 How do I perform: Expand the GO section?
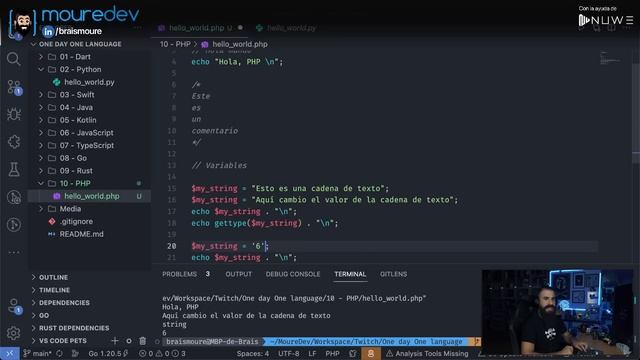pyautogui.click(x=34, y=315)
